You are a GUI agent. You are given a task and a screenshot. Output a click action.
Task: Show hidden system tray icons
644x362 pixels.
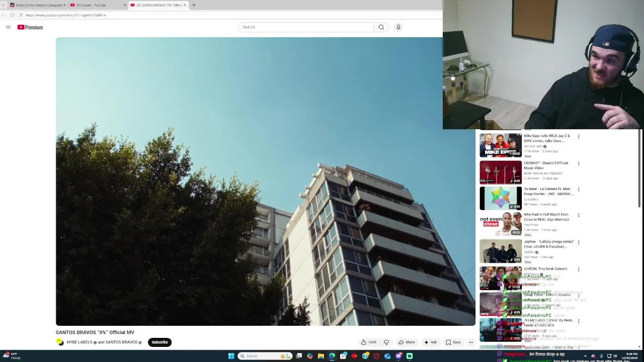pyautogui.click(x=585, y=356)
